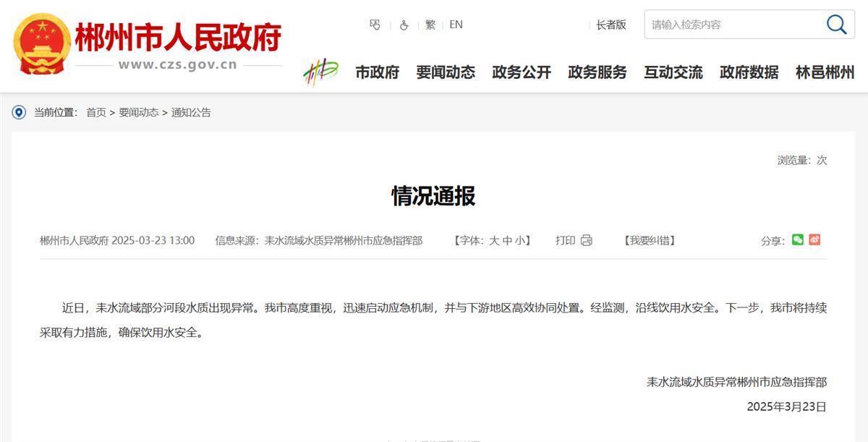Click the location pin icon beside 当前位置
868x442 pixels.
point(19,112)
